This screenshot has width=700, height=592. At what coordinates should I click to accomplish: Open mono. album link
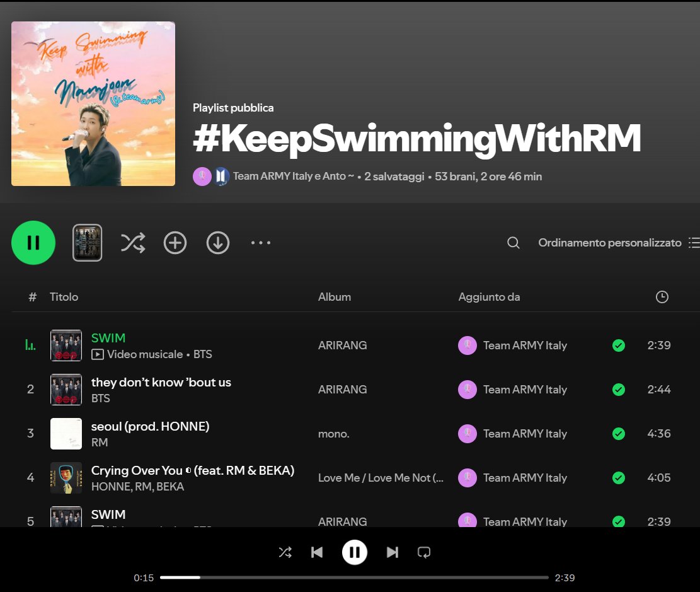coord(333,433)
